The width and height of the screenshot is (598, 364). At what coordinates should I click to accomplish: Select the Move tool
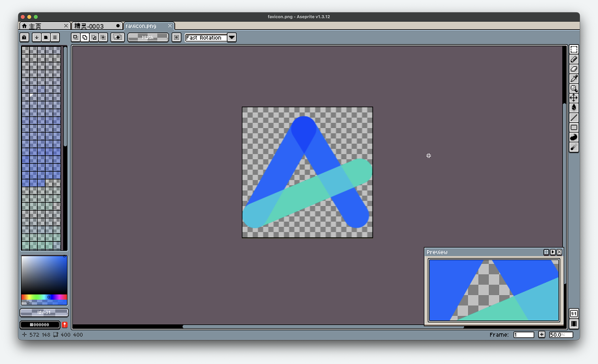tap(574, 98)
